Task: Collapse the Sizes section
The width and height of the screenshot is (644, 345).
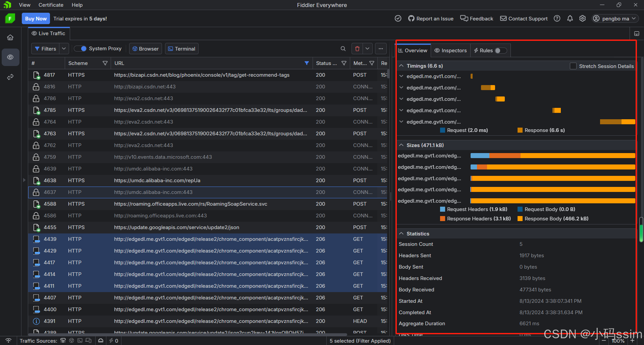Action: tap(401, 145)
